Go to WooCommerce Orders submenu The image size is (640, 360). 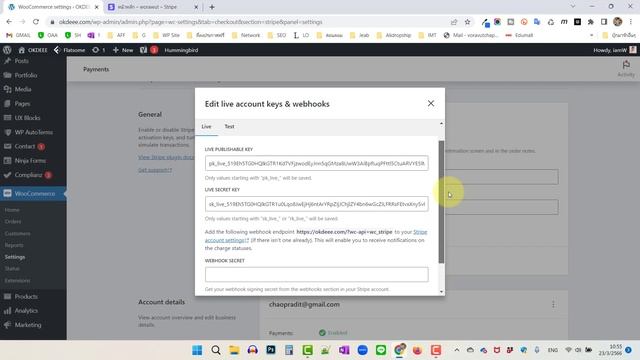(x=13, y=221)
